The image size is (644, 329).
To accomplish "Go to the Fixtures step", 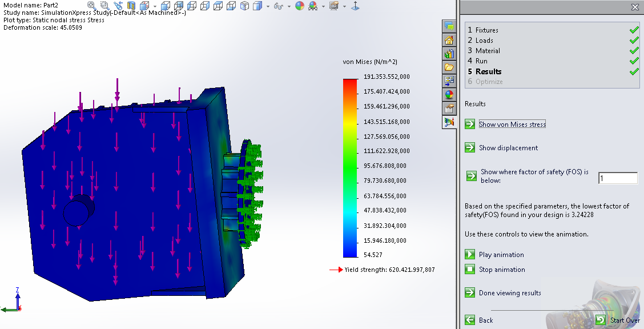I will coord(486,30).
